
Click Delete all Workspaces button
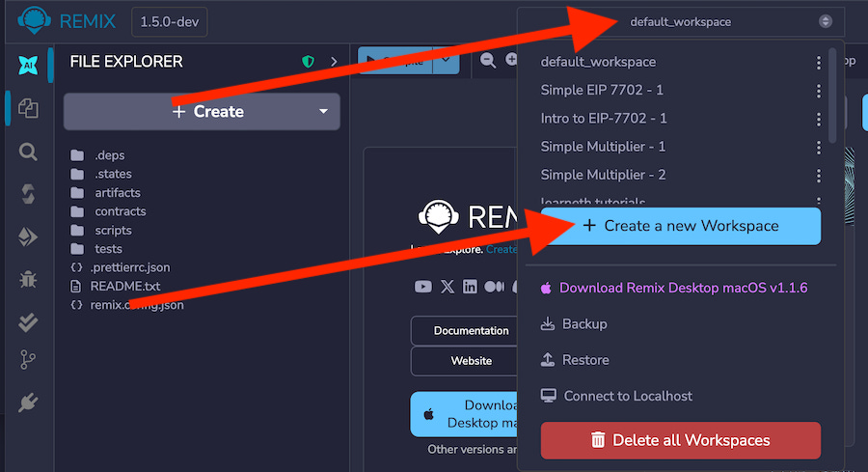click(x=680, y=440)
